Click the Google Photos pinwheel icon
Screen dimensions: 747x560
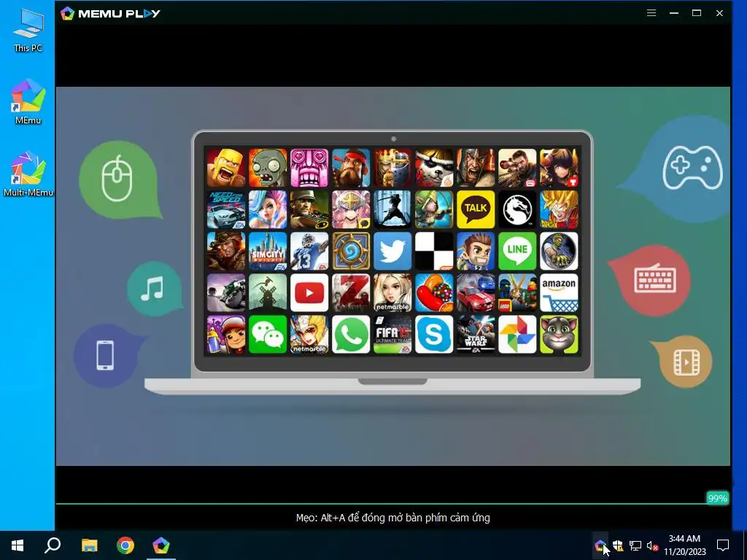click(x=517, y=334)
